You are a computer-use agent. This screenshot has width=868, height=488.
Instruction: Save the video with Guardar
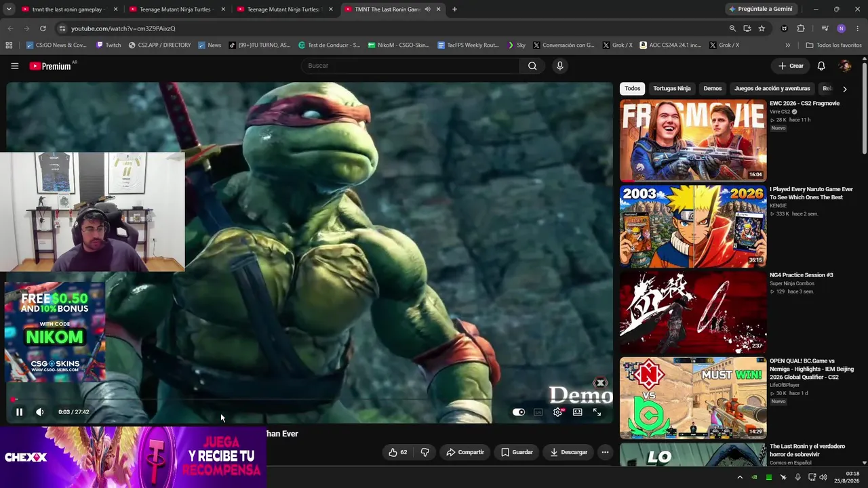[x=517, y=452]
